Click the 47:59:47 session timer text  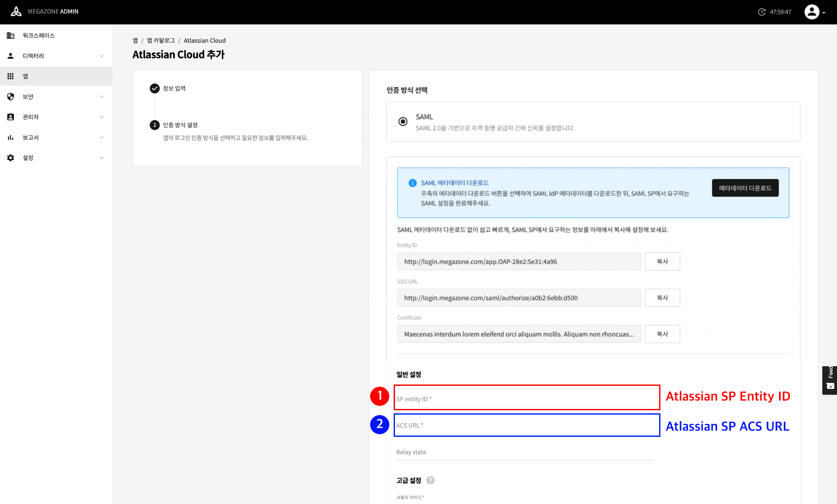(x=780, y=12)
